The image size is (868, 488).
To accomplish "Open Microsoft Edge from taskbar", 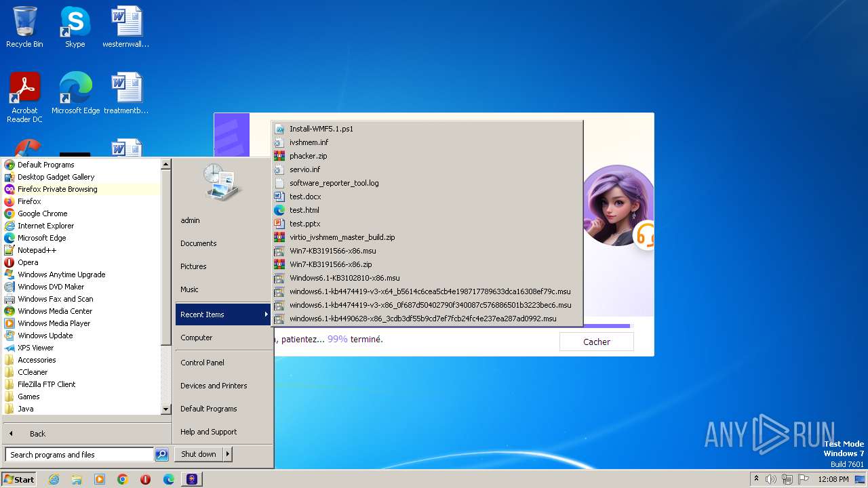I will click(x=169, y=479).
